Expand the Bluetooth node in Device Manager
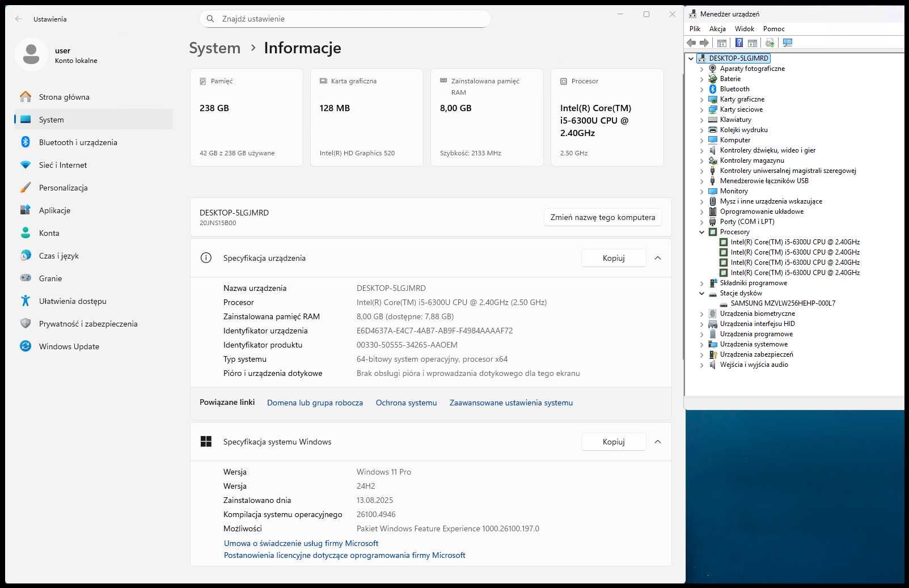This screenshot has width=909, height=588. click(x=701, y=89)
